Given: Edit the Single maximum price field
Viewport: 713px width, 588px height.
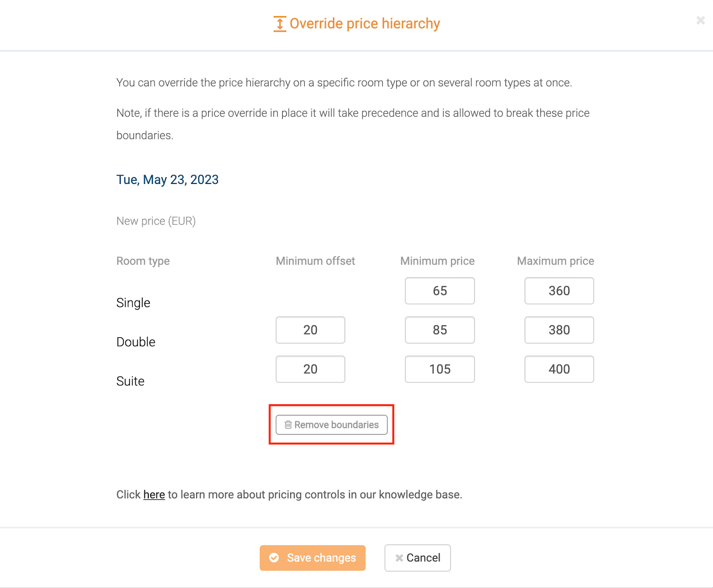Looking at the screenshot, I should coord(559,291).
